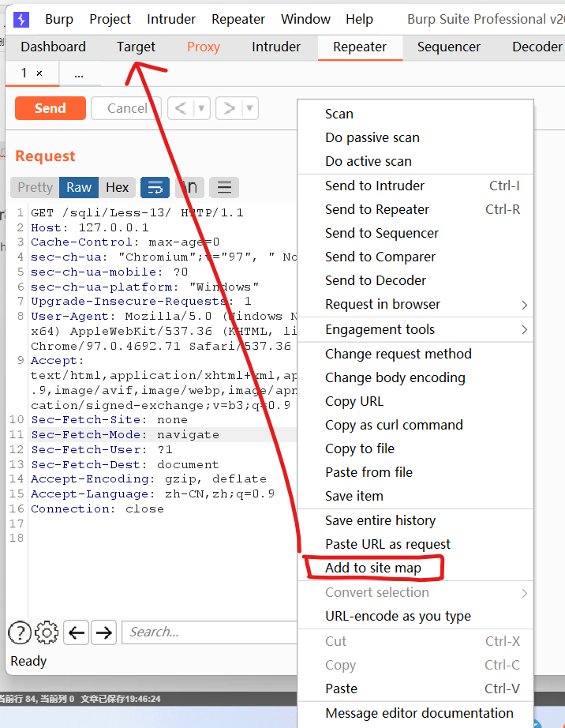This screenshot has height=728, width=565.
Task: Choose Save entire history
Action: click(x=415, y=520)
